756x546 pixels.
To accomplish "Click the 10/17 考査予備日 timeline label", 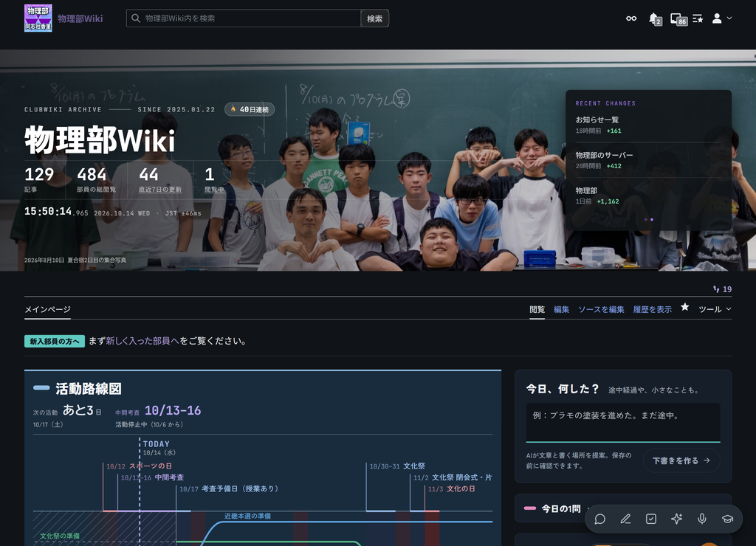I will tap(229, 488).
